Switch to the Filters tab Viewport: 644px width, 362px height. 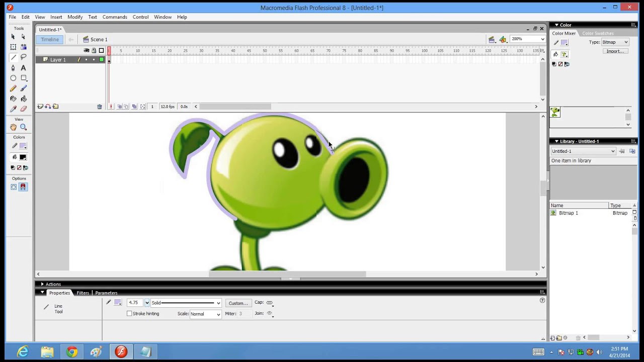tap(83, 293)
